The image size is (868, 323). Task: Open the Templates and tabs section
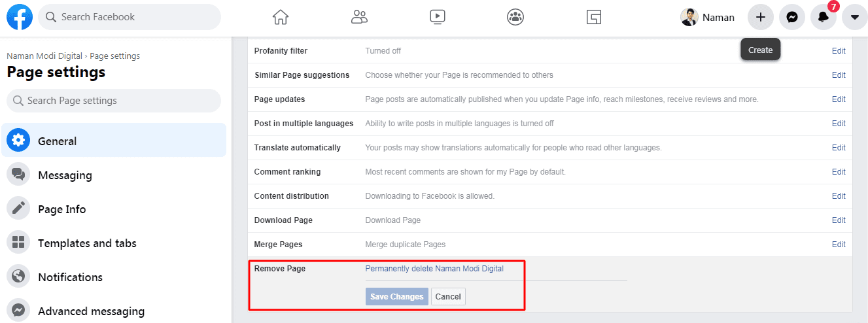pyautogui.click(x=114, y=243)
